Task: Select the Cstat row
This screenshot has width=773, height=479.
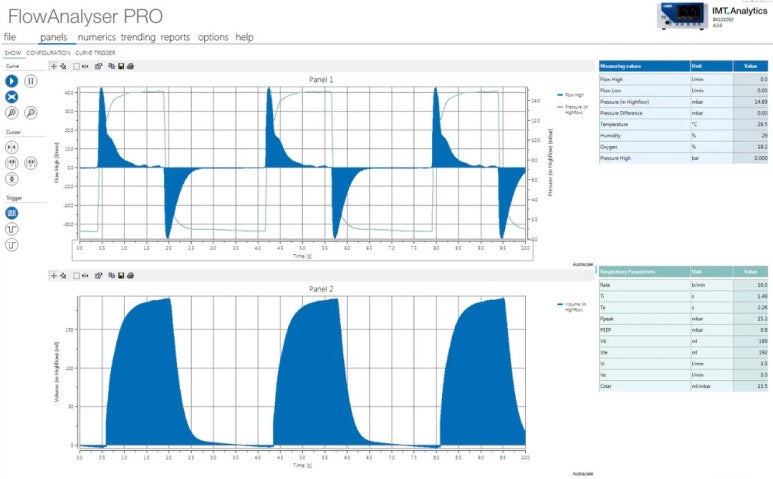Action: pos(683,386)
